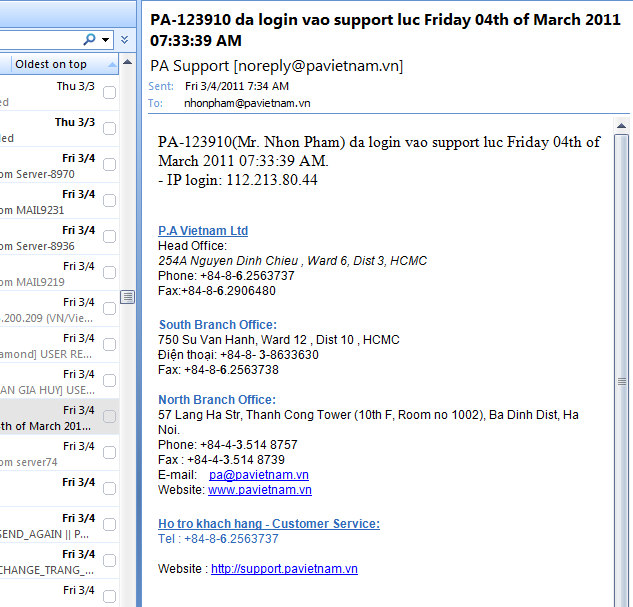Click the reading pane scrollbar thumb
Viewport: 633px width, 607px height.
[x=622, y=381]
